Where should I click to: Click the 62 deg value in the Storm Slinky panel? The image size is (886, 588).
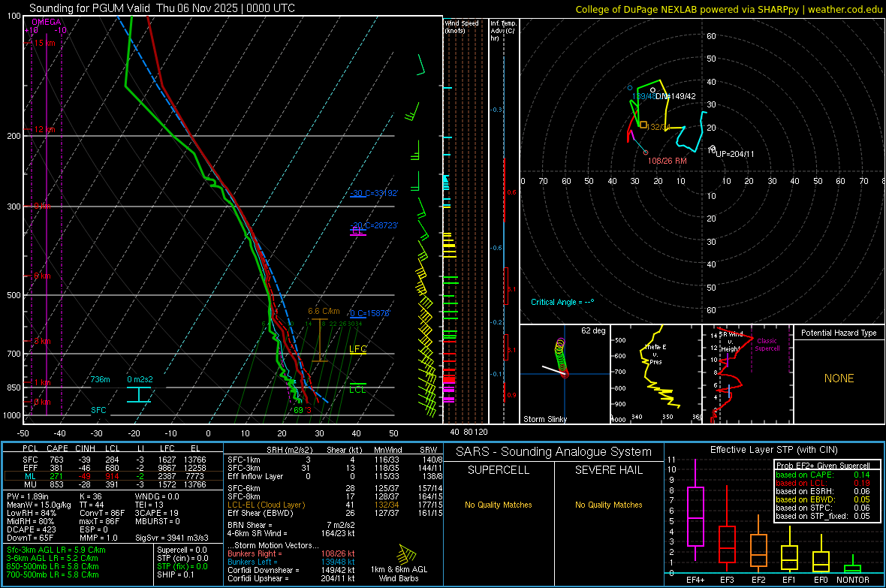click(593, 330)
